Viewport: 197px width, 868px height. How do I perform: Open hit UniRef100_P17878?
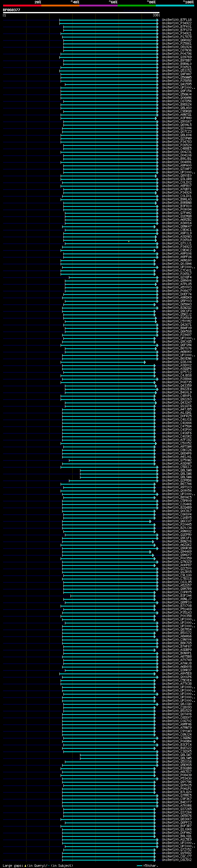(176, 37)
